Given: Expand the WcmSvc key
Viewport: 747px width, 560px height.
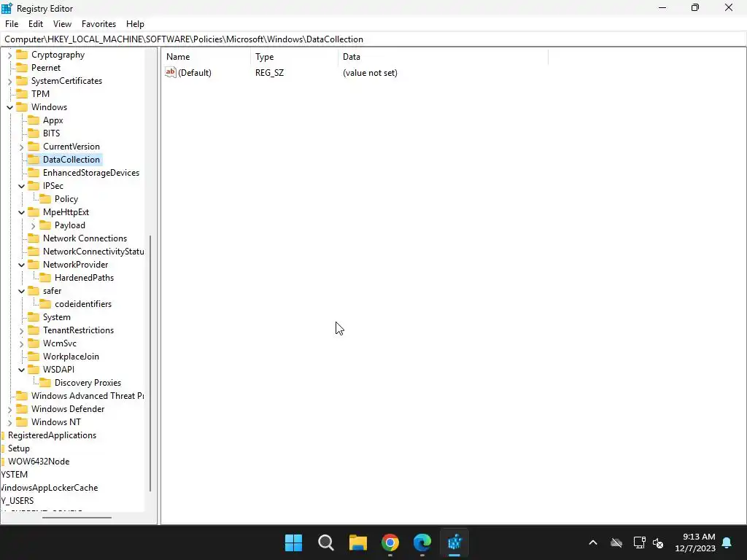Looking at the screenshot, I should pyautogui.click(x=21, y=344).
